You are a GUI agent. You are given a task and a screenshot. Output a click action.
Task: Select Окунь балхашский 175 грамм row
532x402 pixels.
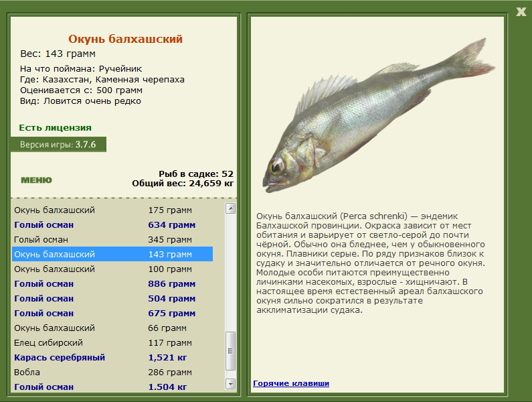tap(112, 210)
